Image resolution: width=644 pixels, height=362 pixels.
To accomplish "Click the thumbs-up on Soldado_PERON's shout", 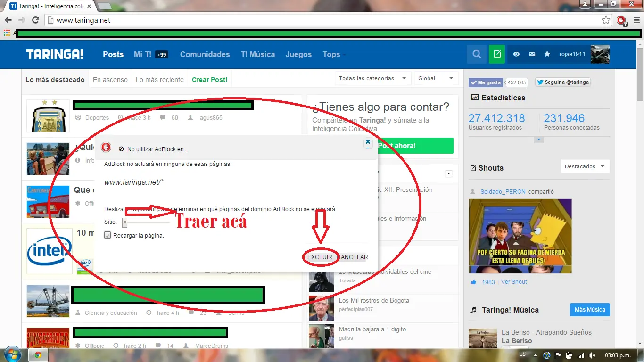I will (474, 282).
